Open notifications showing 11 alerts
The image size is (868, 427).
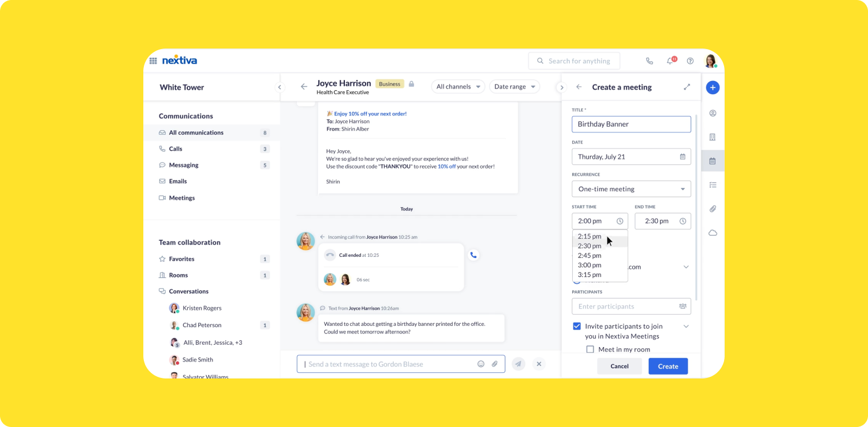(669, 61)
